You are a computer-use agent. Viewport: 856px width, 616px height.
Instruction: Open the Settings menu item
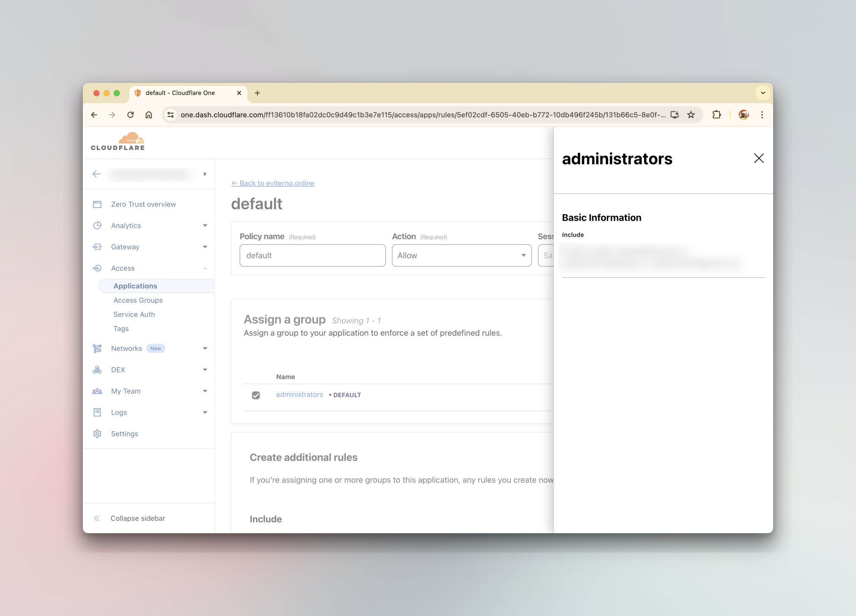[124, 434]
